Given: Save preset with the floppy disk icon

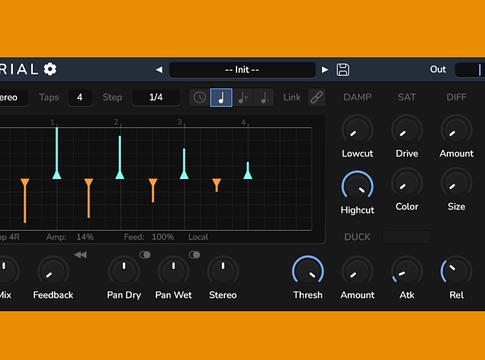Looking at the screenshot, I should pyautogui.click(x=343, y=70).
